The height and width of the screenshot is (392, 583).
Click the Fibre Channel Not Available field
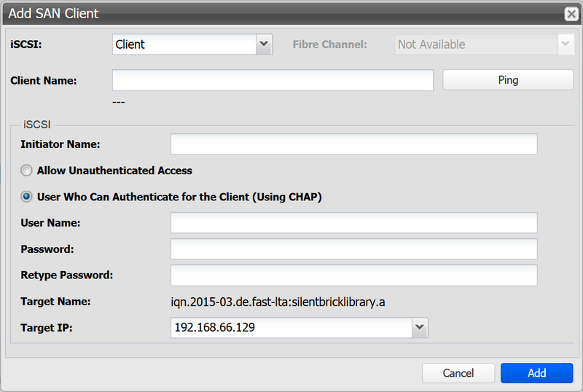[475, 44]
